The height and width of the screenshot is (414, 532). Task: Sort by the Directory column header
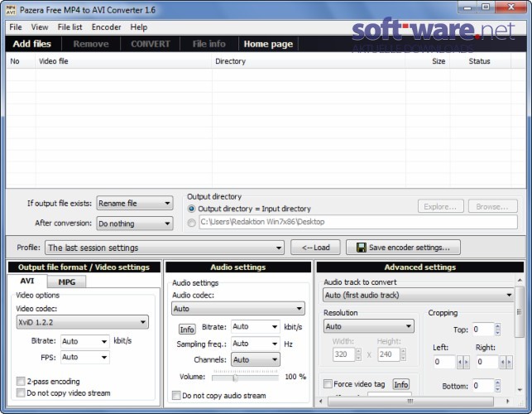pos(309,61)
